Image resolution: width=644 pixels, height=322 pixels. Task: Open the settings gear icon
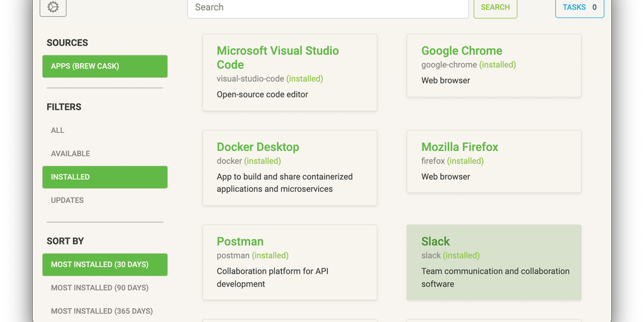pos(53,8)
